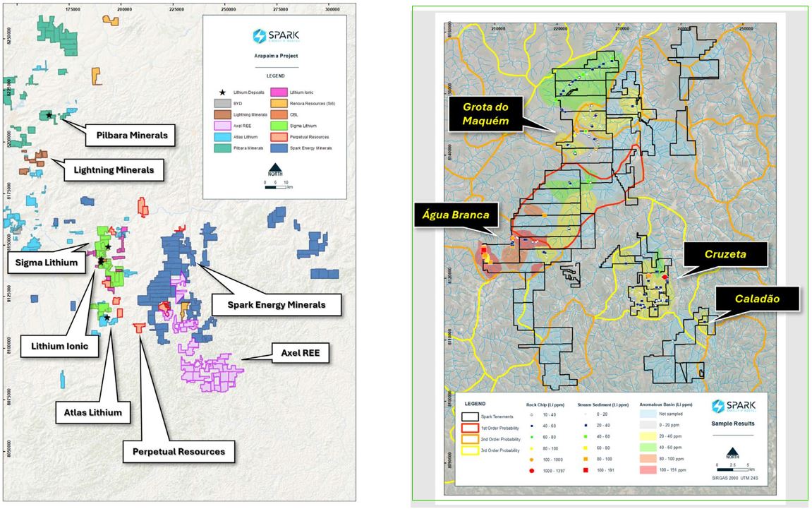Click the Lithium Deposits star legend symbol
Screen dimensions: 812x509
click(223, 92)
